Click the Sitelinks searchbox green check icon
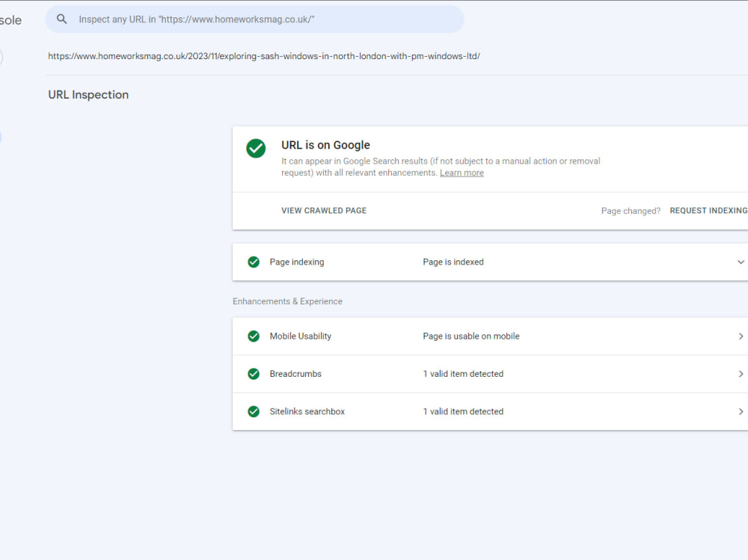This screenshot has width=748, height=560. coord(254,412)
